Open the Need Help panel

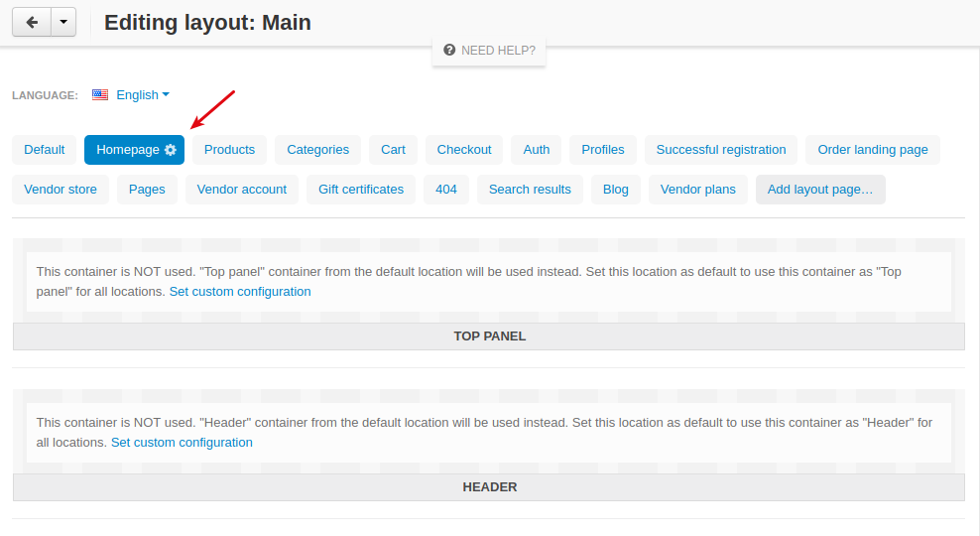point(489,51)
